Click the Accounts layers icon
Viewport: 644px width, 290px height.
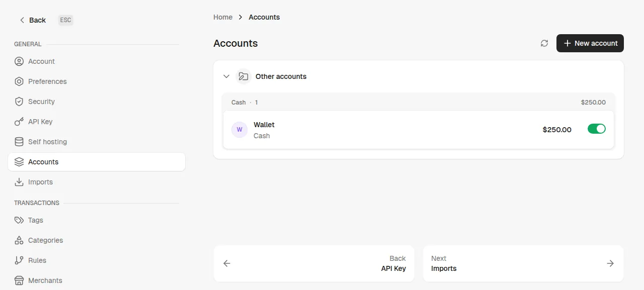(x=19, y=162)
